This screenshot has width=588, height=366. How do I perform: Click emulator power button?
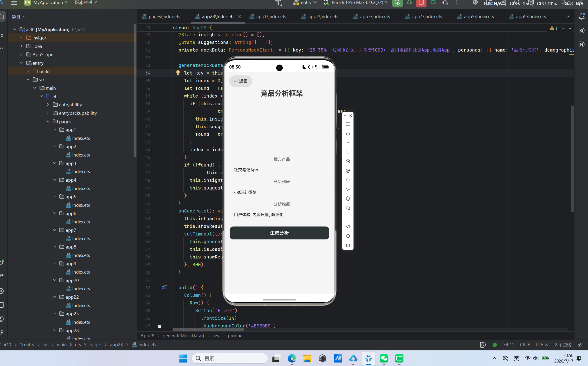point(348,134)
